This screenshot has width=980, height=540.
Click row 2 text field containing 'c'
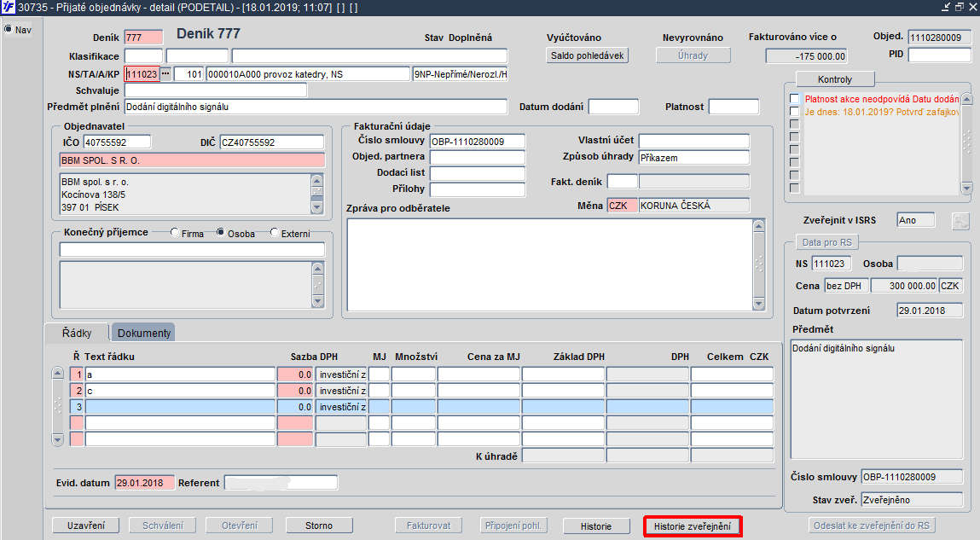(180, 391)
